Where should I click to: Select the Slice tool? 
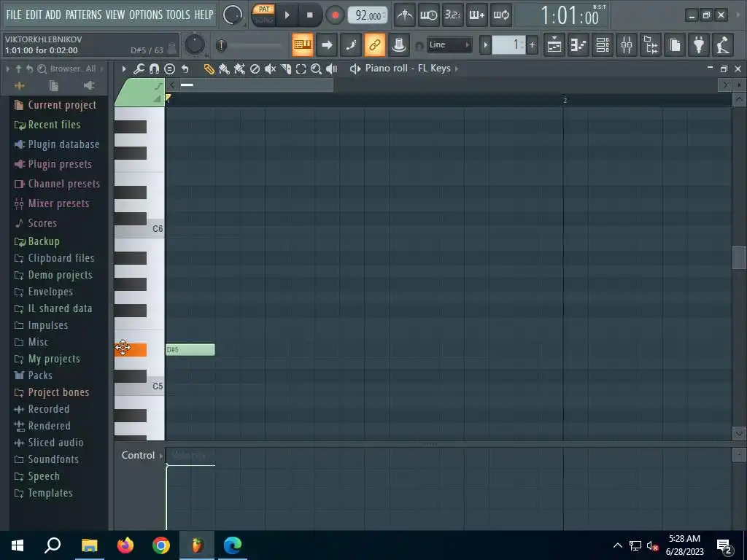286,69
